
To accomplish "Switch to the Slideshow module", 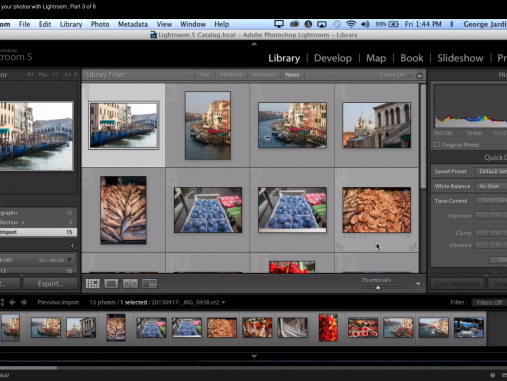I will 460,58.
